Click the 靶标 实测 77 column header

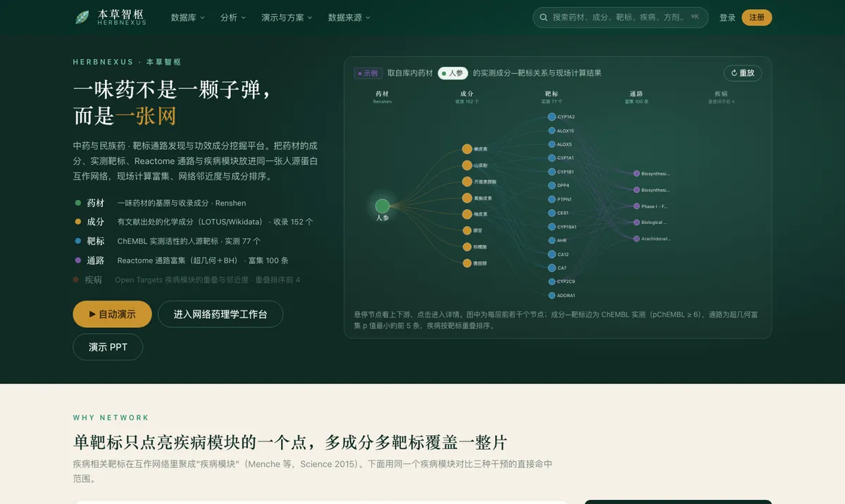[x=552, y=97]
